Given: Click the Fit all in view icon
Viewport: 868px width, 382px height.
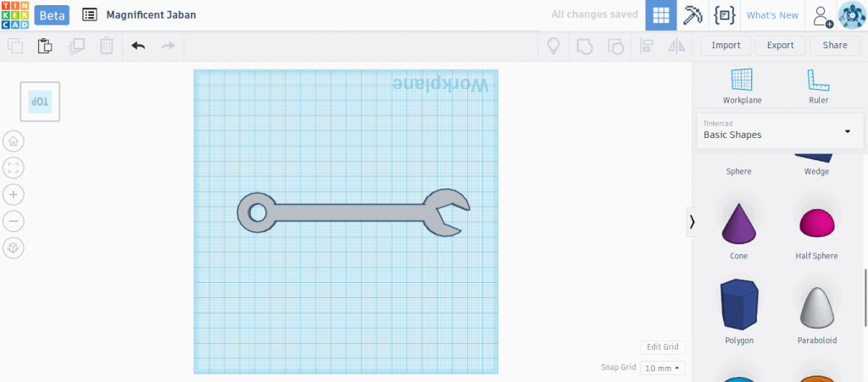Looking at the screenshot, I should (x=14, y=168).
